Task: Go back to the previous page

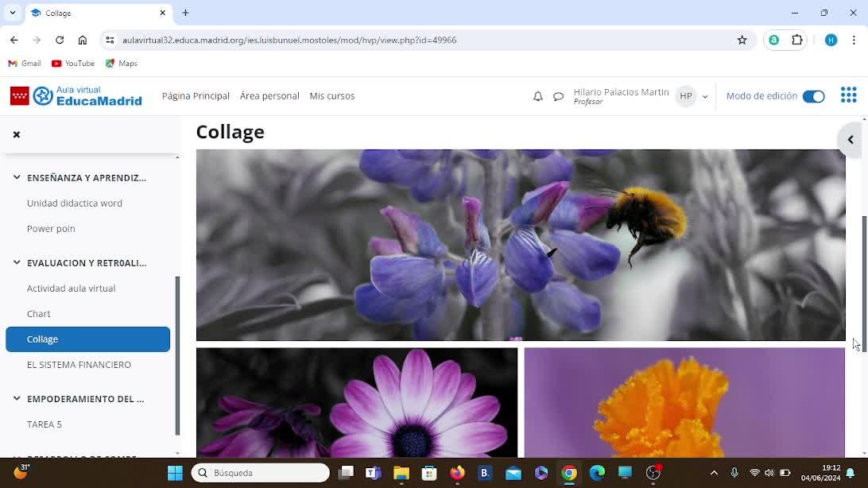Action: (14, 40)
